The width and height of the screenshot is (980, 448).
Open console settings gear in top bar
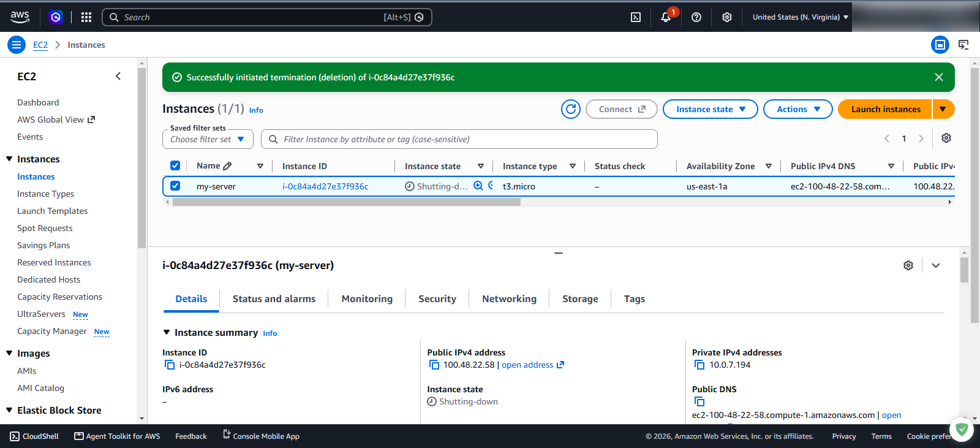(x=727, y=17)
